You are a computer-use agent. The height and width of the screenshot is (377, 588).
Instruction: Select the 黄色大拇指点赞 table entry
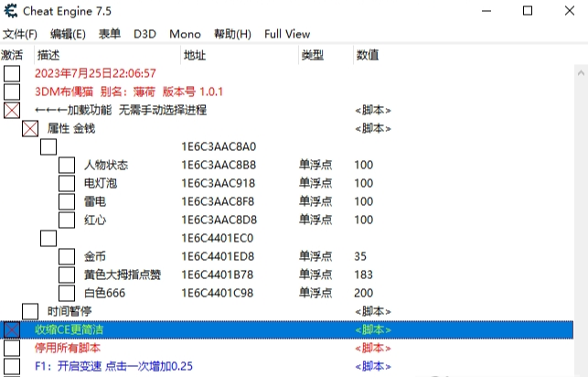(x=123, y=275)
